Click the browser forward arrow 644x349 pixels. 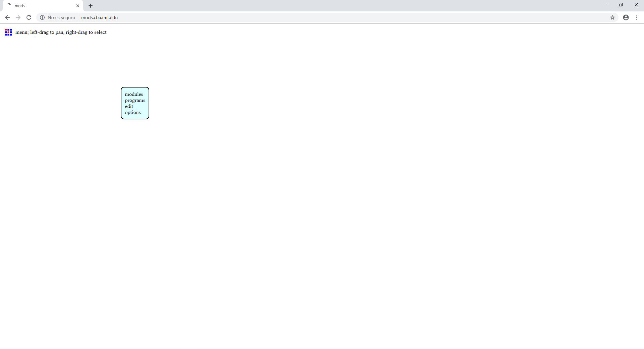(x=18, y=17)
